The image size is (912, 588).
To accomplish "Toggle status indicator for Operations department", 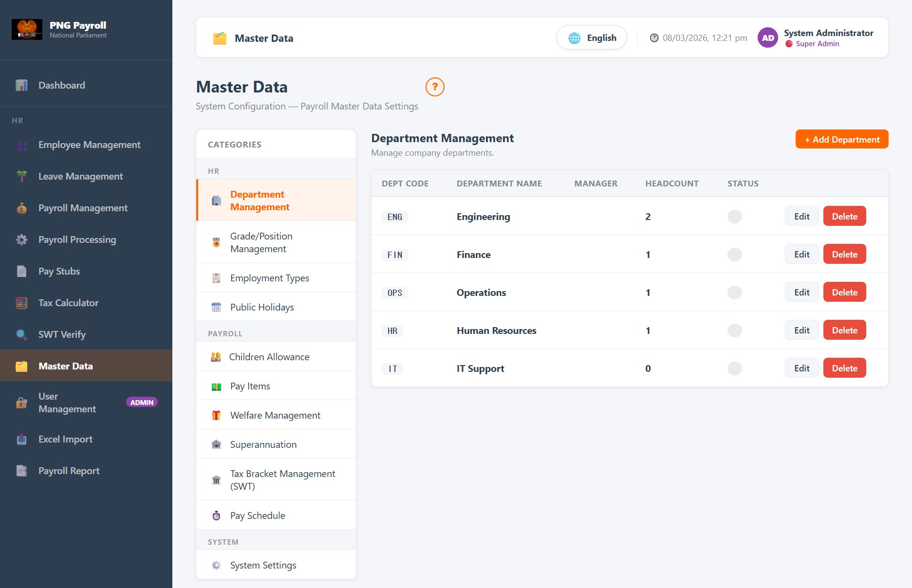I will 734,293.
